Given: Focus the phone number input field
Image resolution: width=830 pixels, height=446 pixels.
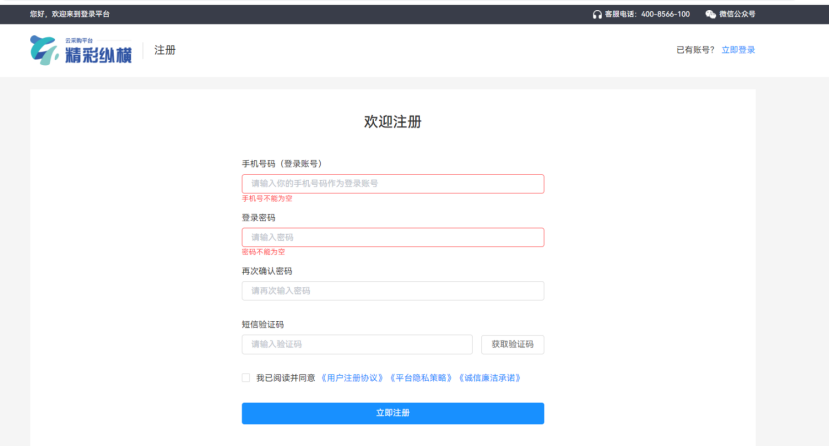Looking at the screenshot, I should (x=393, y=184).
